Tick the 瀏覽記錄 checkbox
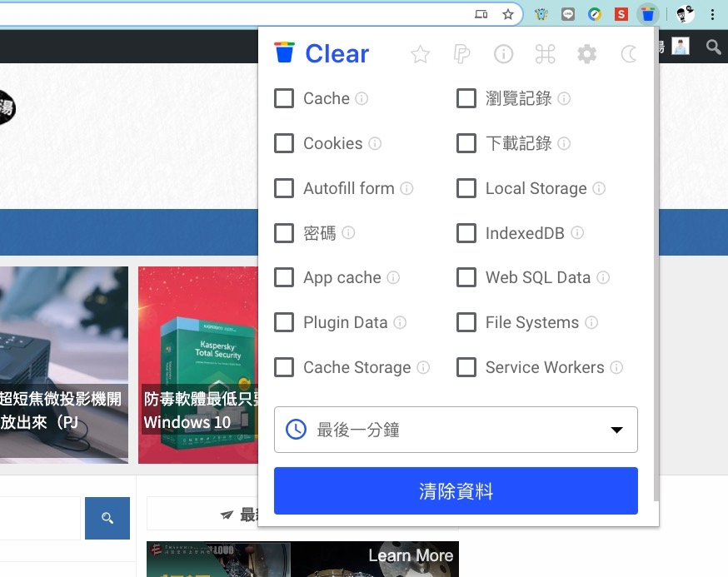The width and height of the screenshot is (728, 577). point(466,98)
